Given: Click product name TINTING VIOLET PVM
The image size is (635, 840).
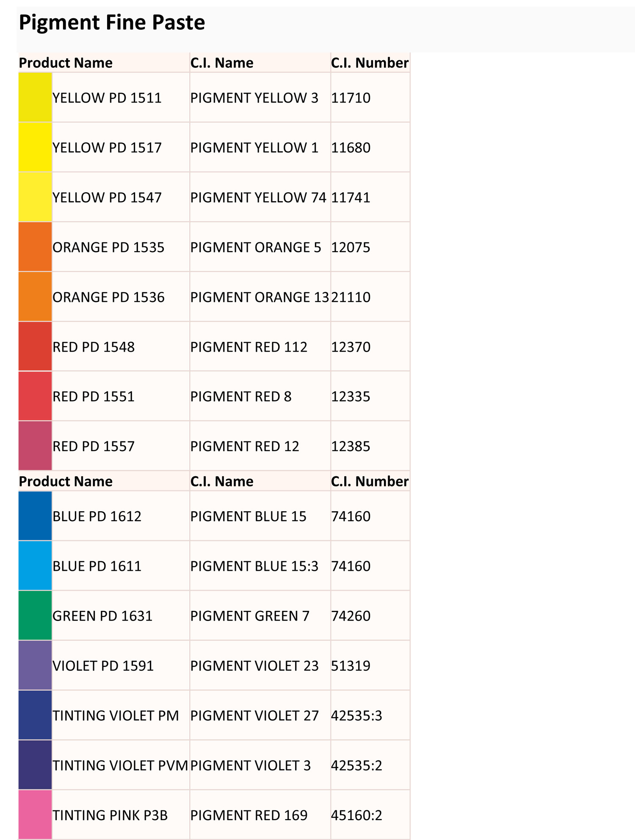Looking at the screenshot, I should coord(120,765).
